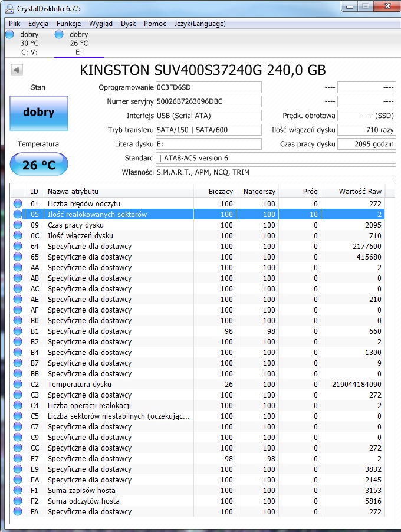401x532 pixels.
Task: Select the Liczba błędów odczytu row
Action: tap(198, 203)
